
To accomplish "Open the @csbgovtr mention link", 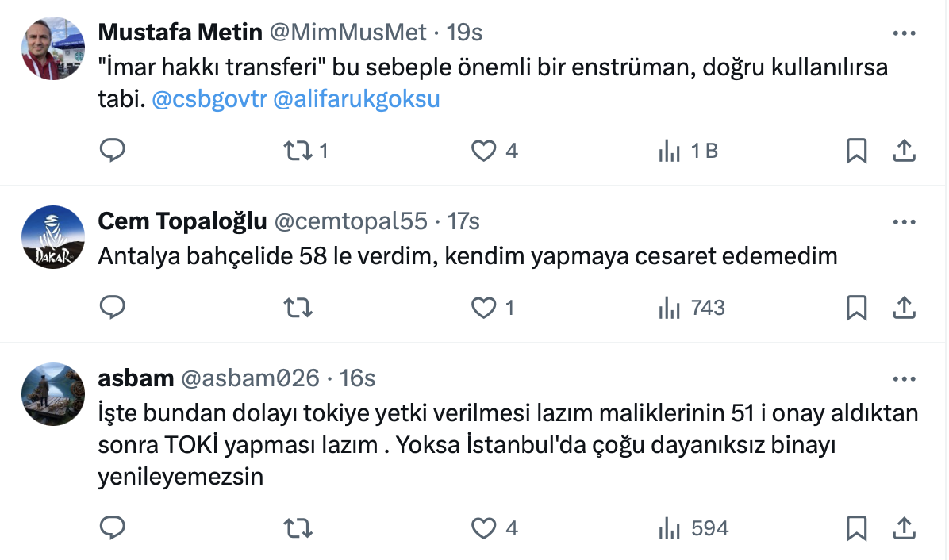I will (x=208, y=100).
